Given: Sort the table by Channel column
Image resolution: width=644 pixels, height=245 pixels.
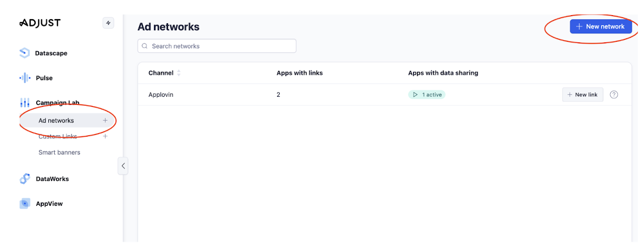Looking at the screenshot, I should 179,73.
